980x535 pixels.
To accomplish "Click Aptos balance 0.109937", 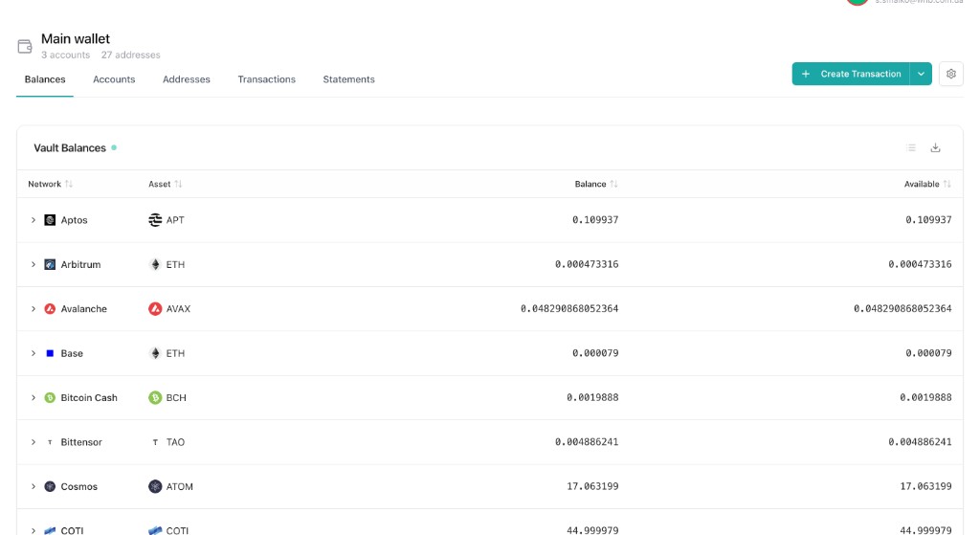I will [x=595, y=220].
